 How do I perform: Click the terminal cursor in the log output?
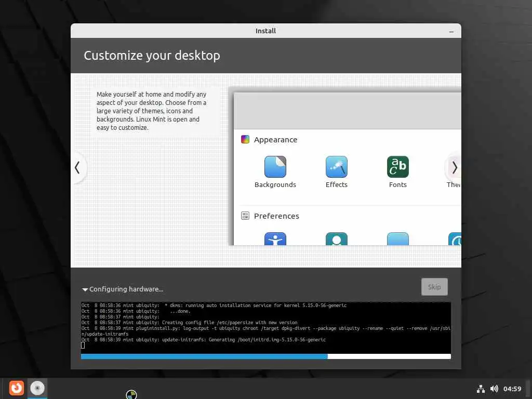pyautogui.click(x=83, y=345)
